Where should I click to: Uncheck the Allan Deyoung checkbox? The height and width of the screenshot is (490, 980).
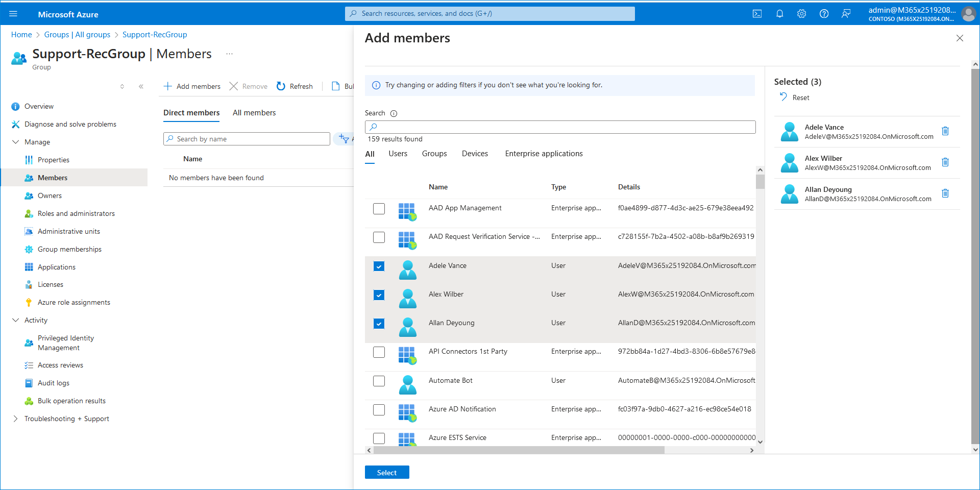coord(379,324)
